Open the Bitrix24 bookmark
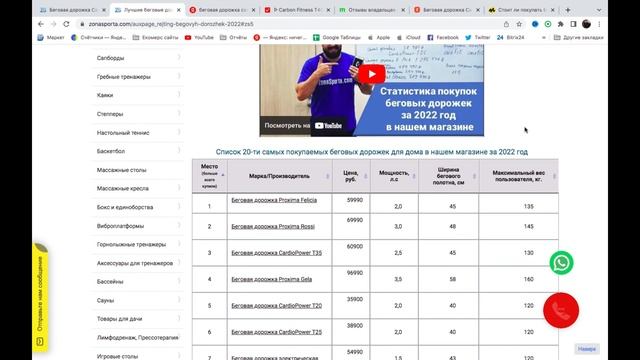640x360 pixels. coord(510,38)
